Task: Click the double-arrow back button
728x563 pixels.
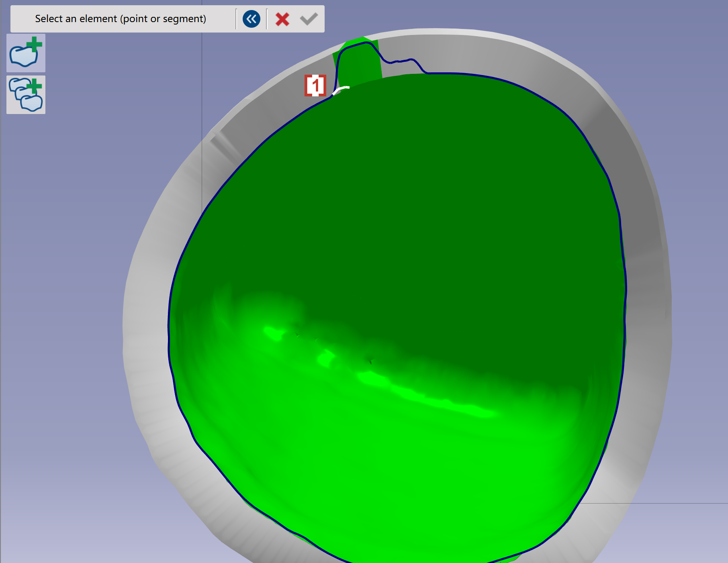Action: (252, 19)
